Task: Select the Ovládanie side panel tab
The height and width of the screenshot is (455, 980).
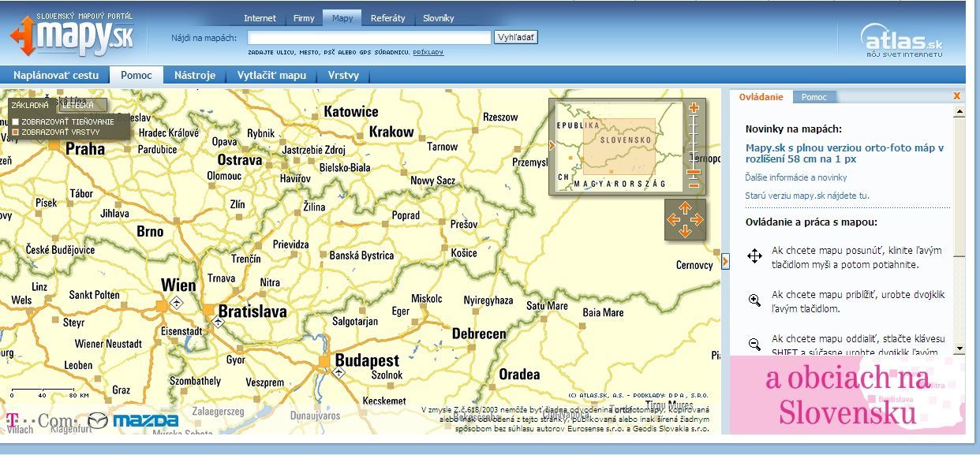Action: pyautogui.click(x=761, y=97)
